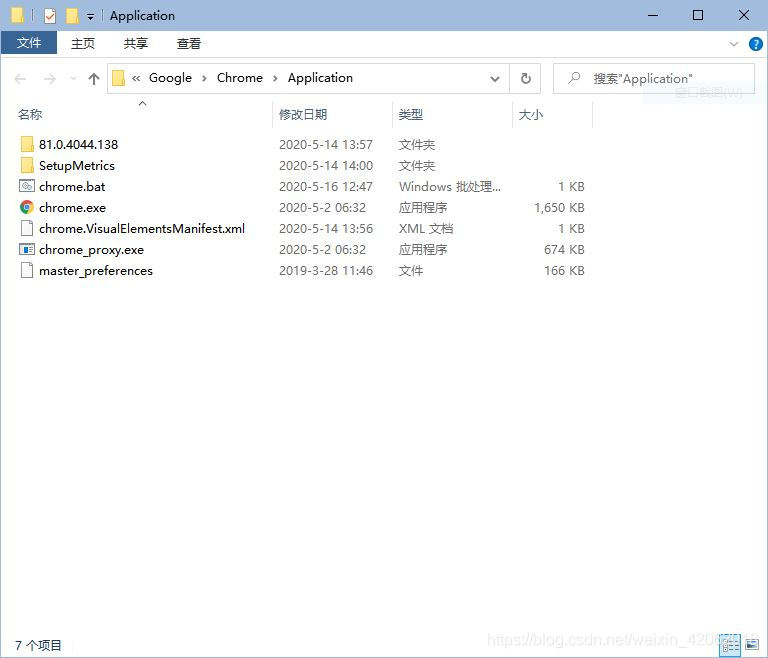Navigate to Chrome in the breadcrumb path
Screen dimensions: 768x658
(x=240, y=78)
